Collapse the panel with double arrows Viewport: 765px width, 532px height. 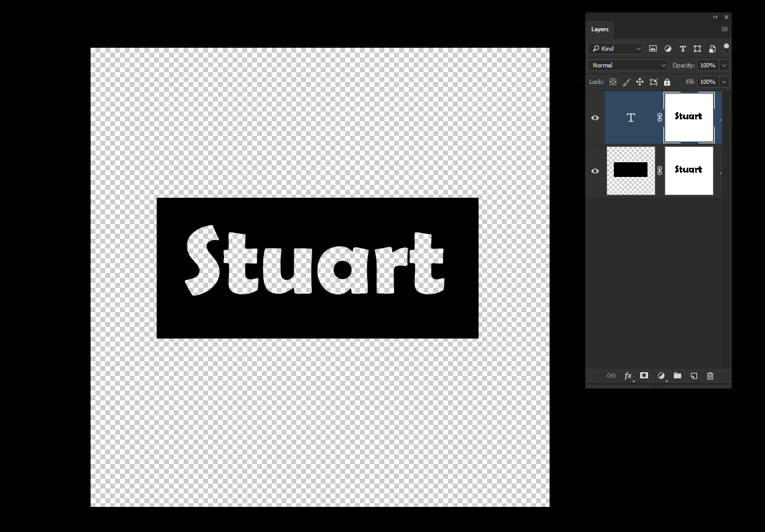tap(715, 17)
